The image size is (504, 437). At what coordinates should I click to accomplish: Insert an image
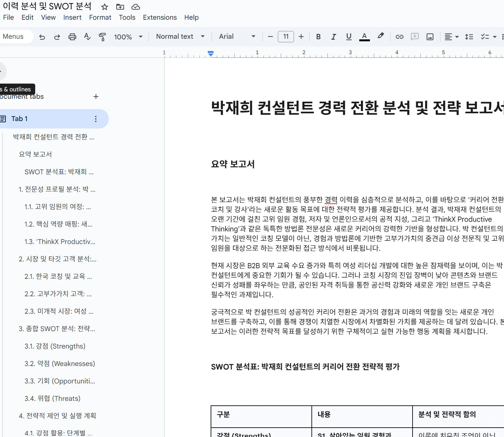[x=430, y=36]
